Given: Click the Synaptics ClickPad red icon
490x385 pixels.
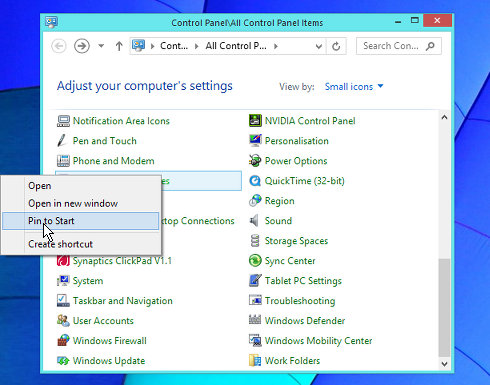Looking at the screenshot, I should click(x=63, y=261).
